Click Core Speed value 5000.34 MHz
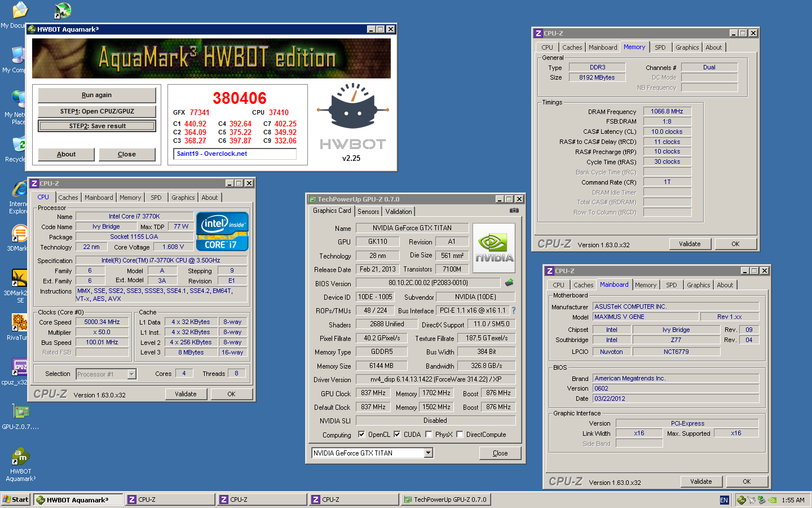This screenshot has width=812, height=508. tap(102, 322)
